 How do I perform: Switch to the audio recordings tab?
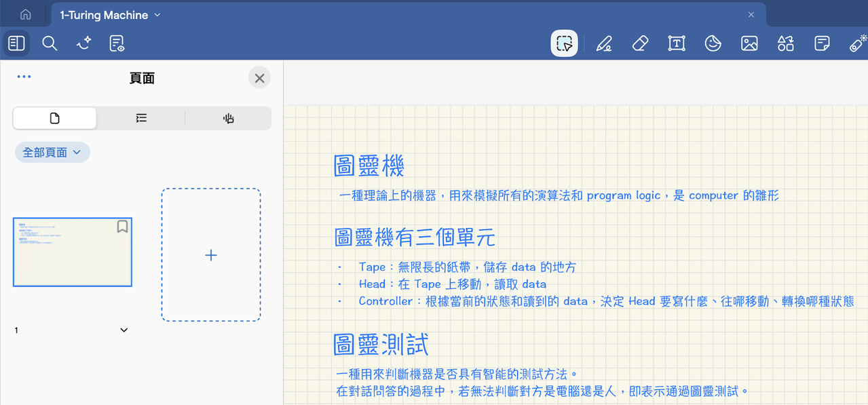(x=228, y=118)
